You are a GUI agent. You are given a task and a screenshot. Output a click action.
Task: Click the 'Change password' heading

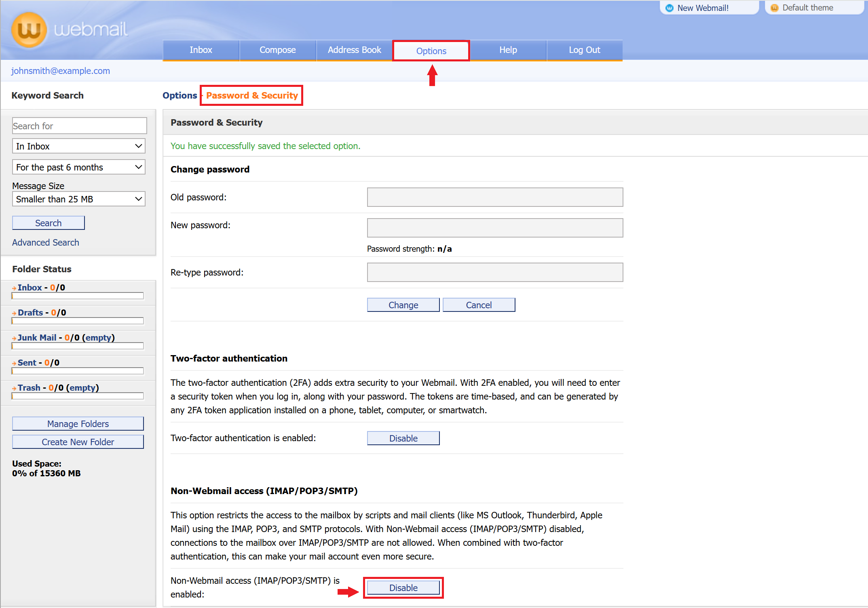[210, 169]
